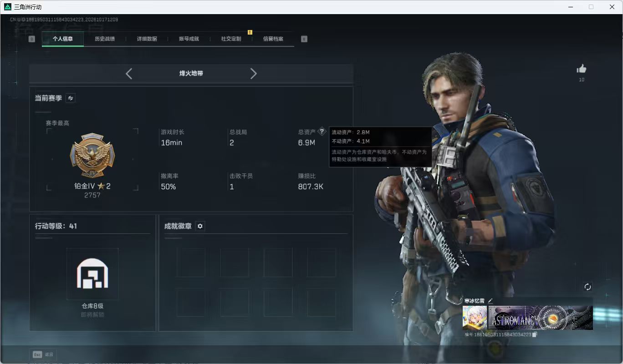Click the Esc 返回 back button
The image size is (623, 364).
tap(43, 354)
